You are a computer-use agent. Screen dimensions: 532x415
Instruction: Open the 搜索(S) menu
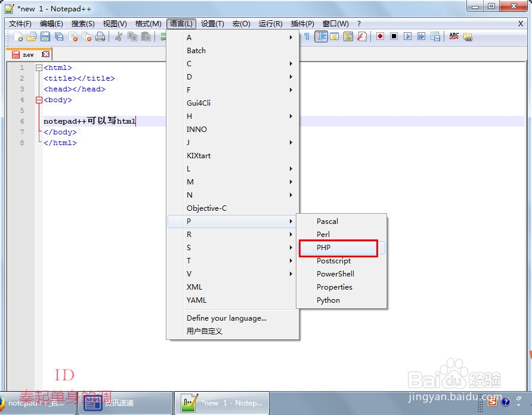coord(83,24)
